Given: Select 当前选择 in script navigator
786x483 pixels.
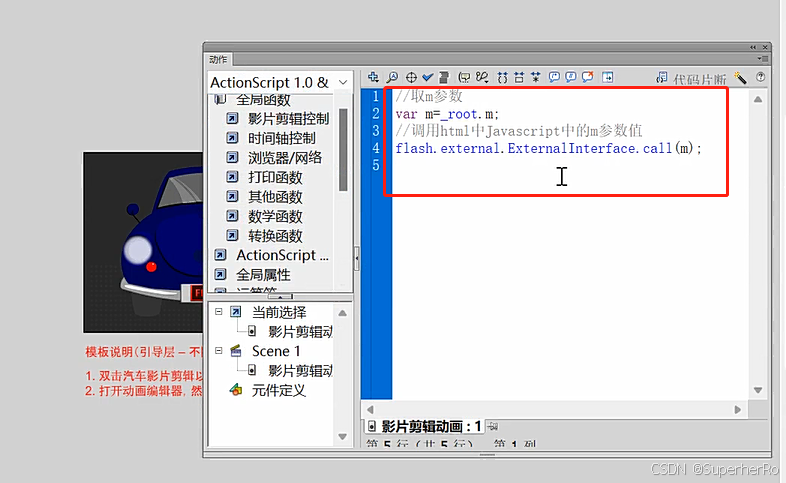Looking at the screenshot, I should 279,312.
